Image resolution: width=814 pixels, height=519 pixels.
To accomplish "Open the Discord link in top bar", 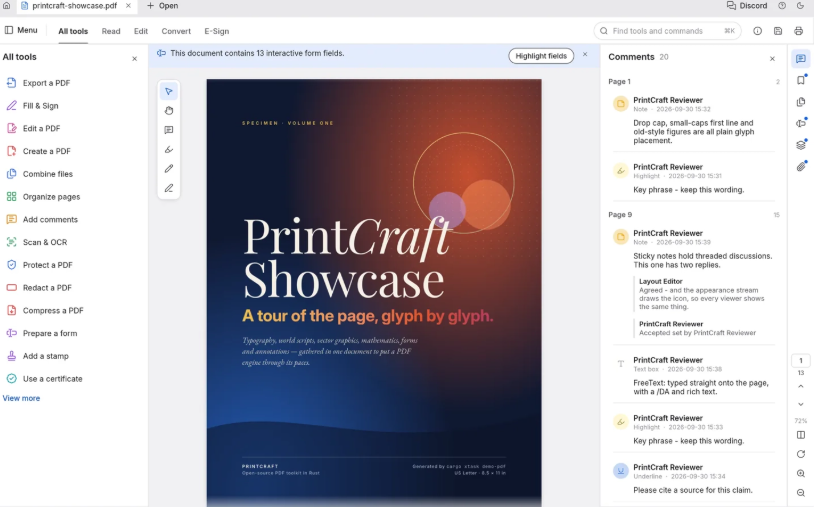I will pyautogui.click(x=747, y=6).
